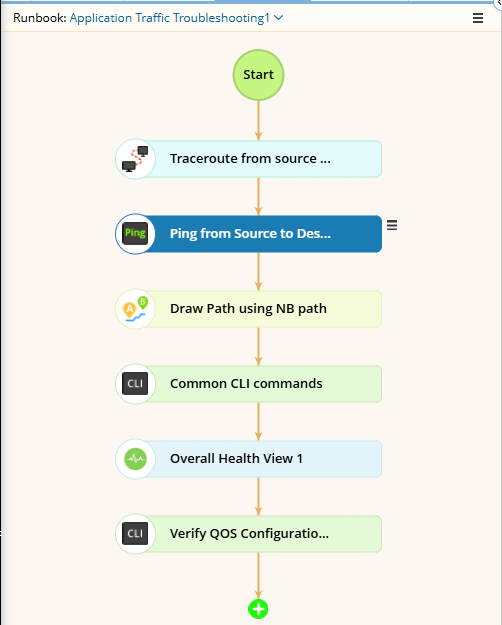Click the Traceroute node's two-computers icon
Image resolution: width=502 pixels, height=625 pixels.
(x=135, y=159)
